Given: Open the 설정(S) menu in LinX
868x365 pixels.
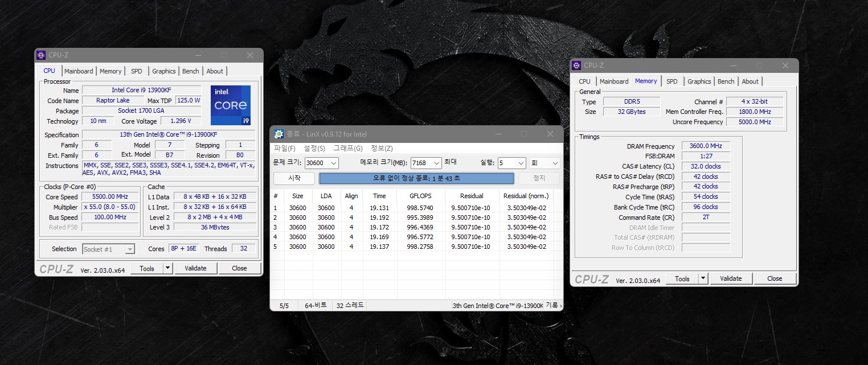Looking at the screenshot, I should tap(314, 149).
